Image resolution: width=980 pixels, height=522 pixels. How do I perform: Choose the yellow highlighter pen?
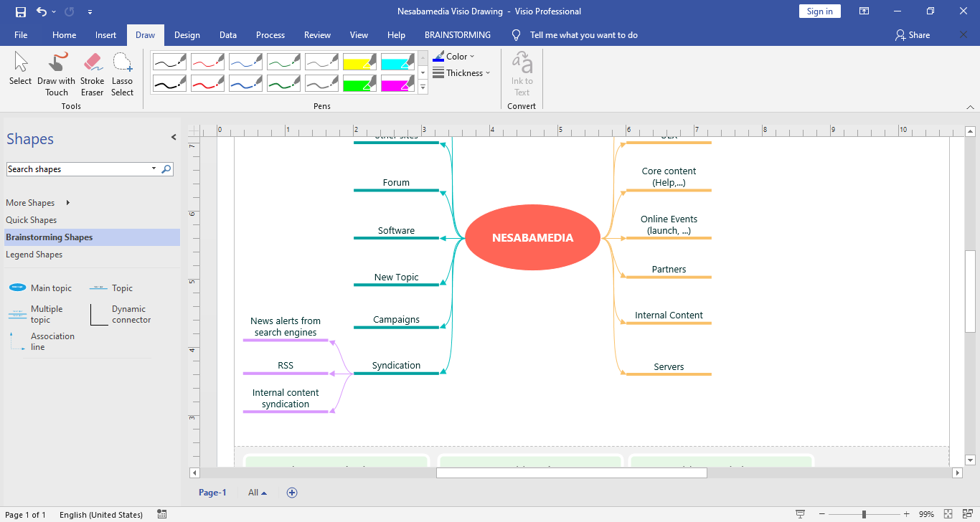point(359,62)
